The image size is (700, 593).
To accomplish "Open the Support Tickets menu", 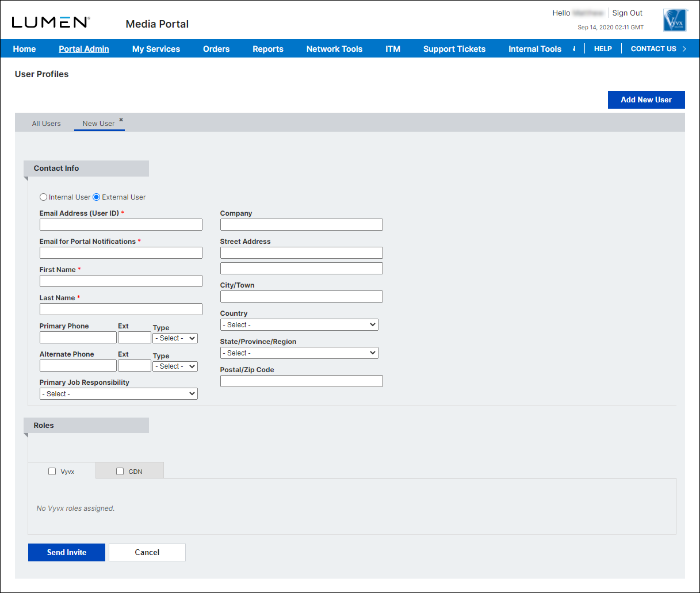I will 454,49.
